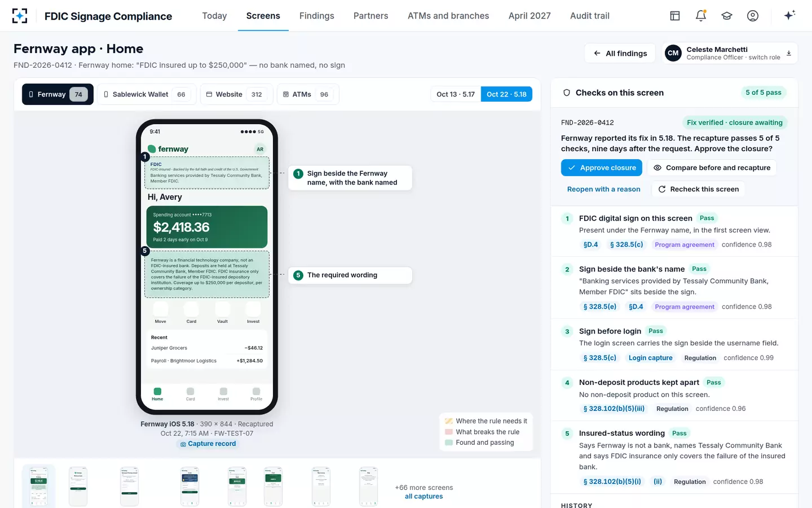
Task: Click the What breaks the rule legend swatch
Action: [449, 432]
